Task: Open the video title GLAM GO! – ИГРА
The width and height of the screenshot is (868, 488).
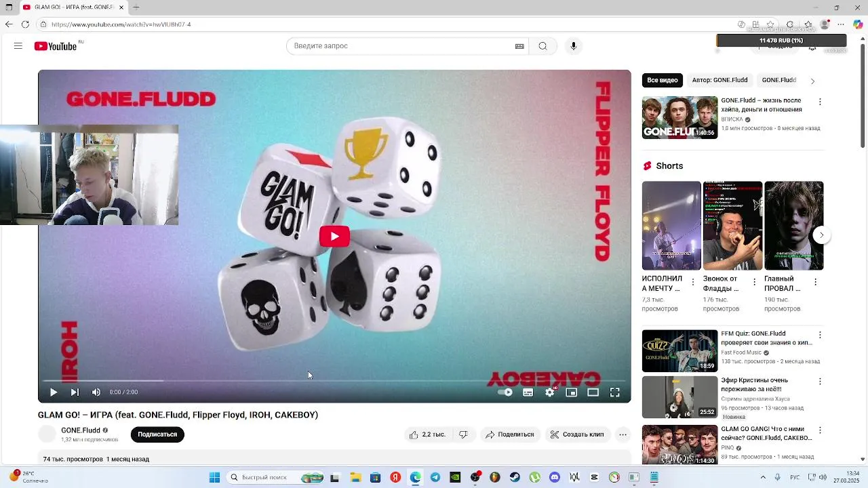Action: [x=178, y=415]
